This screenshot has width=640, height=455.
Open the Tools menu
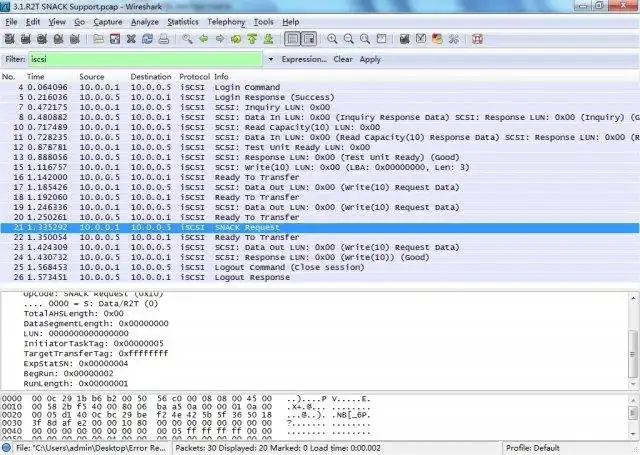(263, 22)
